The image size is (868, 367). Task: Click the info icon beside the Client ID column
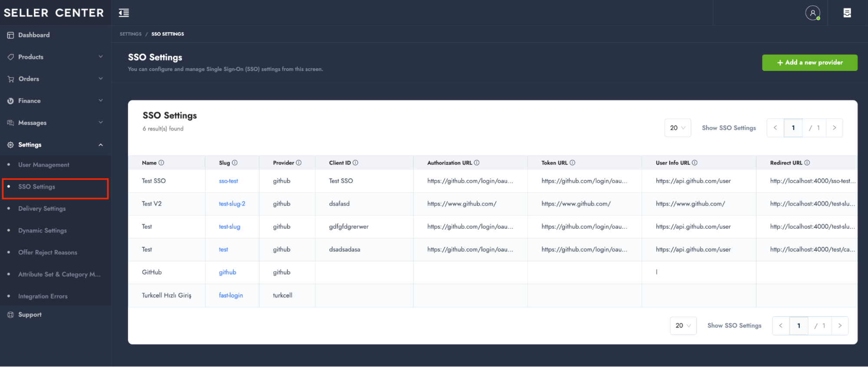[x=355, y=163]
